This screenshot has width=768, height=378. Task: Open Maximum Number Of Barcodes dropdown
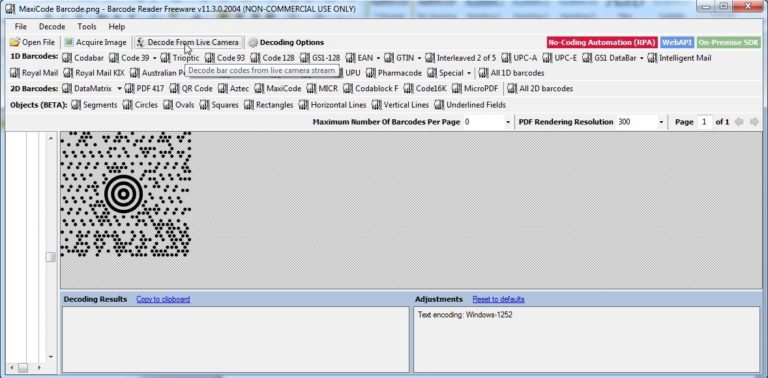coord(508,122)
